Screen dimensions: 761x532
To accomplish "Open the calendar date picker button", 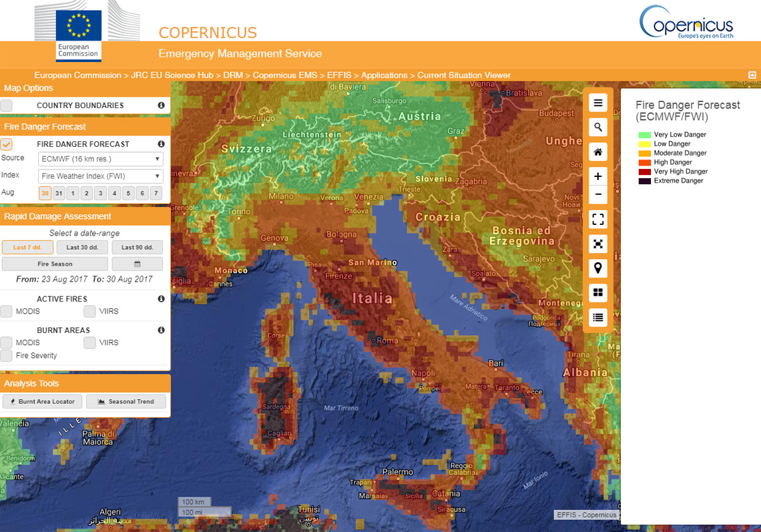I will (x=138, y=264).
